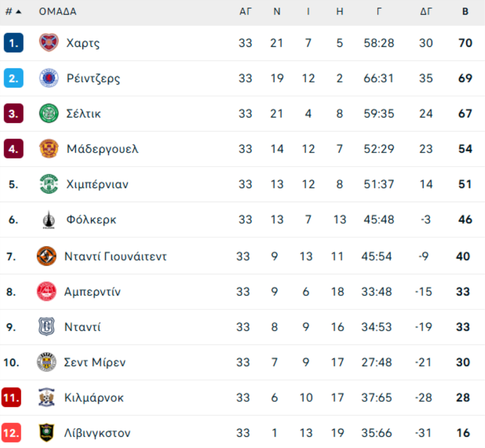This screenshot has height=448, width=485.
Task: Sort by the ΔΓ goal difference header
Action: click(x=426, y=12)
